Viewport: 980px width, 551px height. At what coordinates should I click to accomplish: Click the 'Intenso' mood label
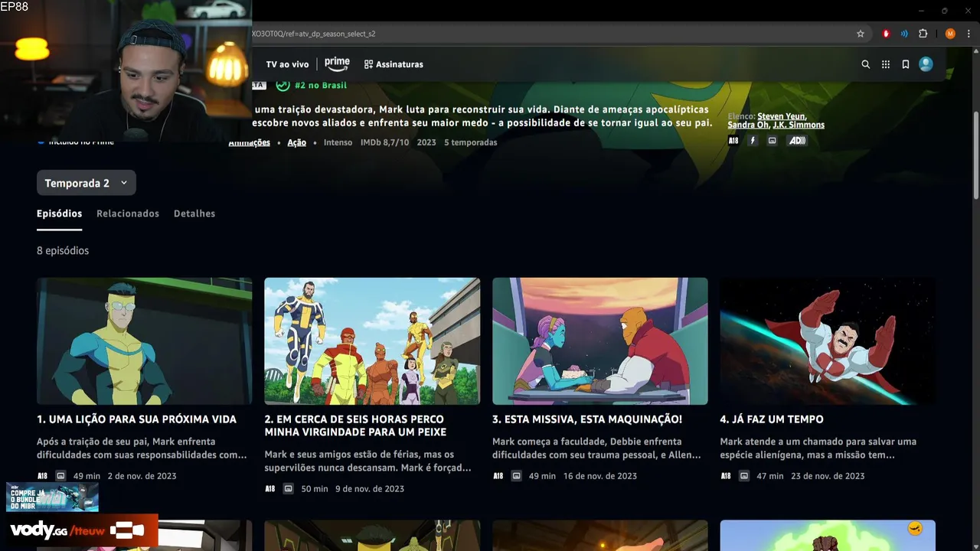[x=338, y=142]
